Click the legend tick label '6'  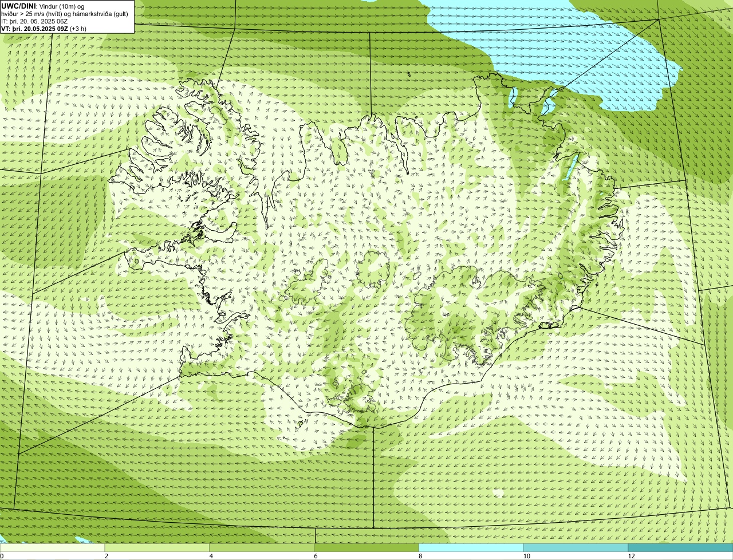[x=316, y=556]
